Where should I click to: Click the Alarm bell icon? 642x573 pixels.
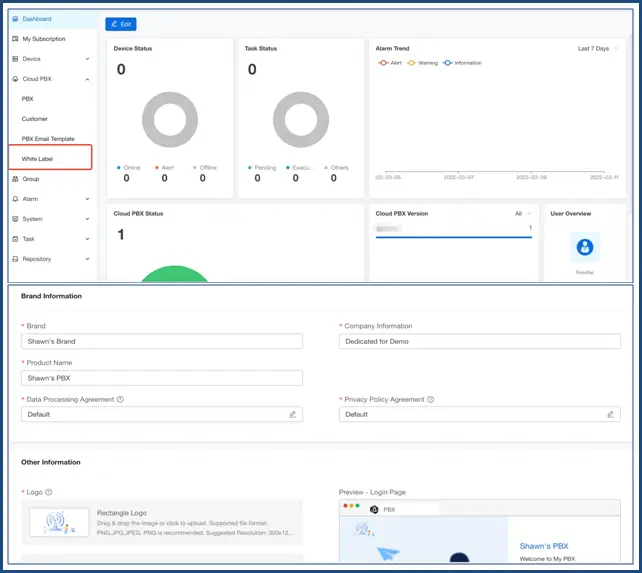[x=14, y=199]
